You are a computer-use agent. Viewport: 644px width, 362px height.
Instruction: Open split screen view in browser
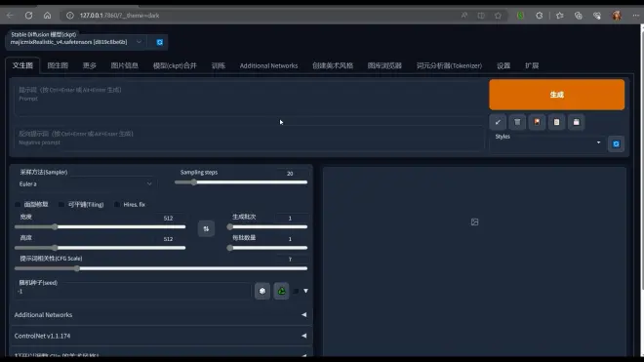click(481, 16)
